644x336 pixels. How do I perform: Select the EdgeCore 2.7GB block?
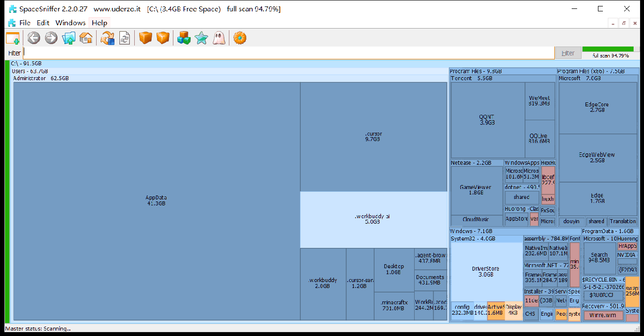click(x=597, y=108)
